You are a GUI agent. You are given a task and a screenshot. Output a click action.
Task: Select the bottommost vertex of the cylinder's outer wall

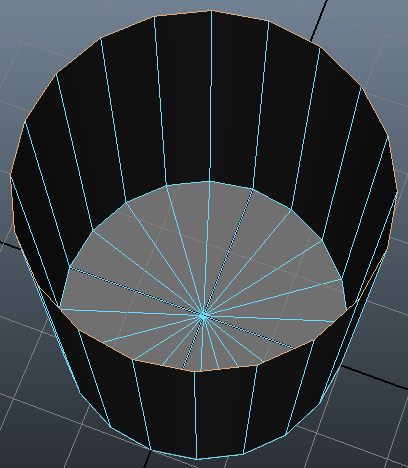[x=197, y=459]
